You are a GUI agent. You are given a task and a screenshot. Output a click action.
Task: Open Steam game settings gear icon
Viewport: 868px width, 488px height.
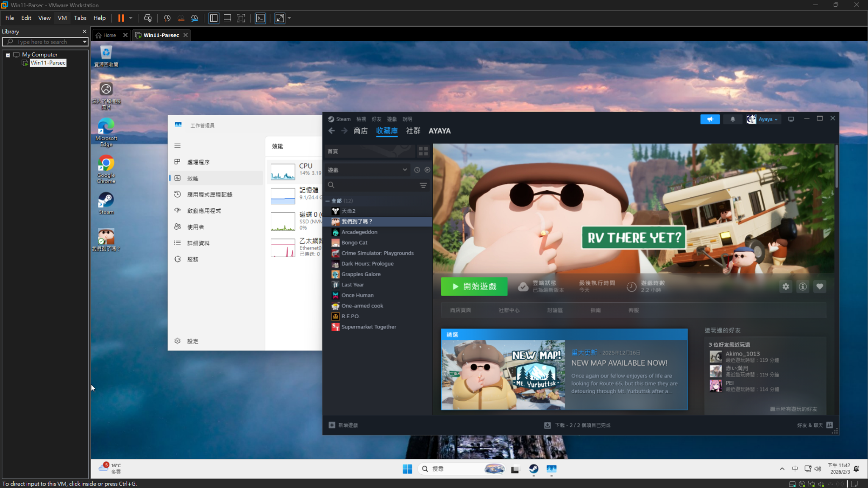(x=786, y=287)
